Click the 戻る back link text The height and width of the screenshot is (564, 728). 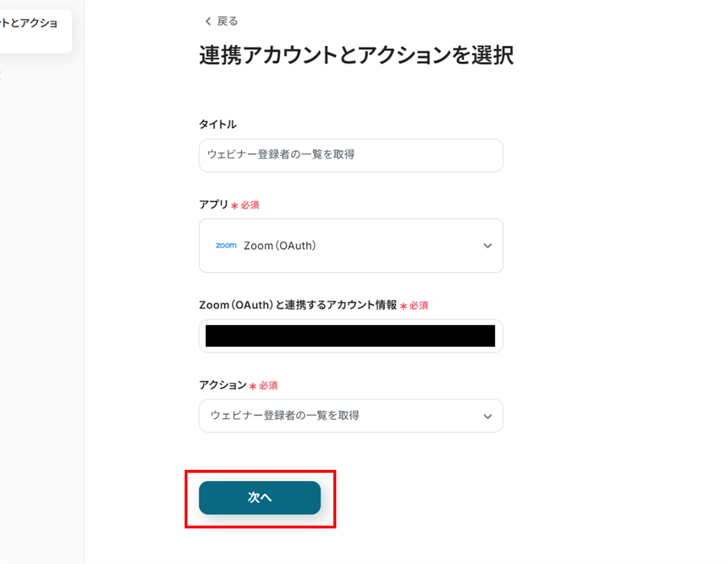227,21
